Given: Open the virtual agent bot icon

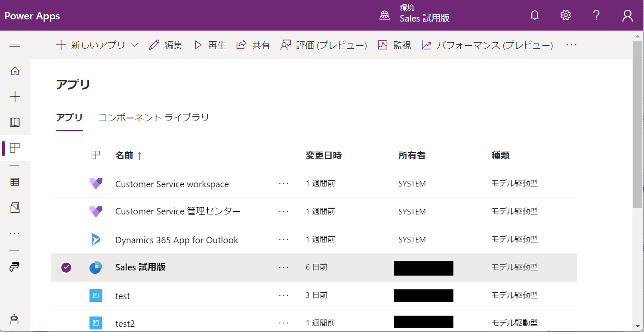Looking at the screenshot, I should (15, 319).
